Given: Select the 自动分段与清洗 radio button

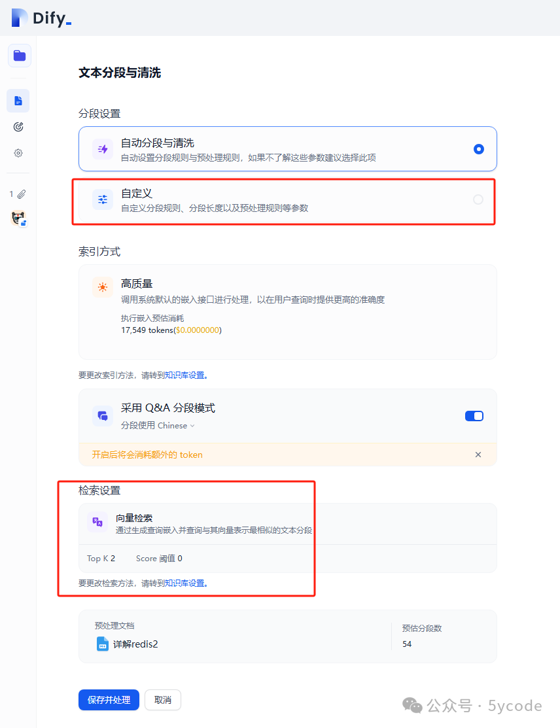Looking at the screenshot, I should (479, 149).
